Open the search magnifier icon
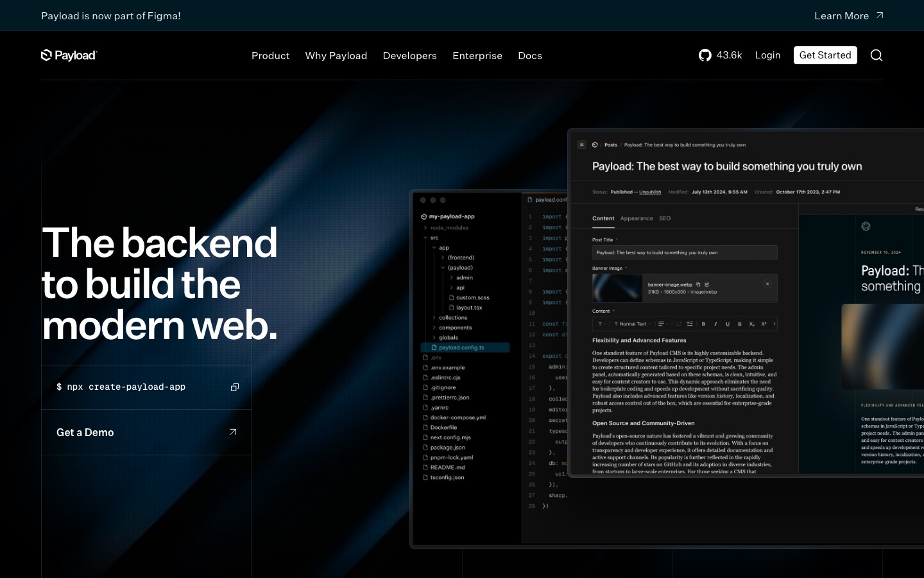 coord(877,55)
